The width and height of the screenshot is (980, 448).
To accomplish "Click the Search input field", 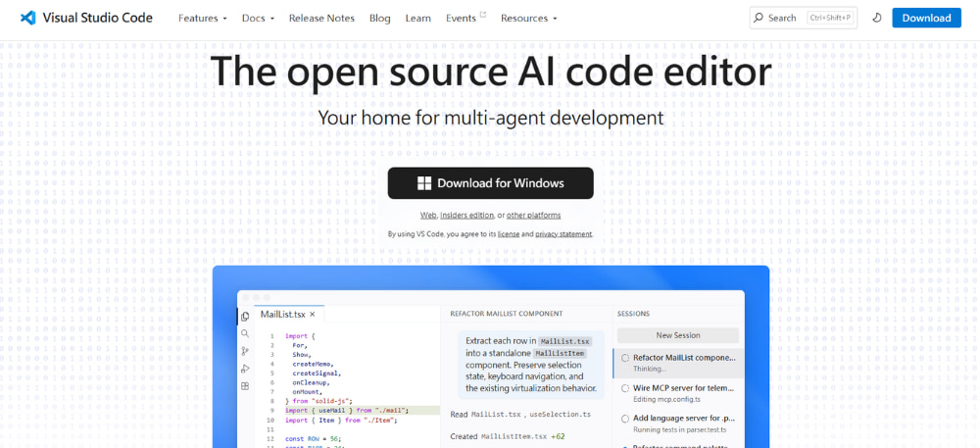I will [804, 18].
